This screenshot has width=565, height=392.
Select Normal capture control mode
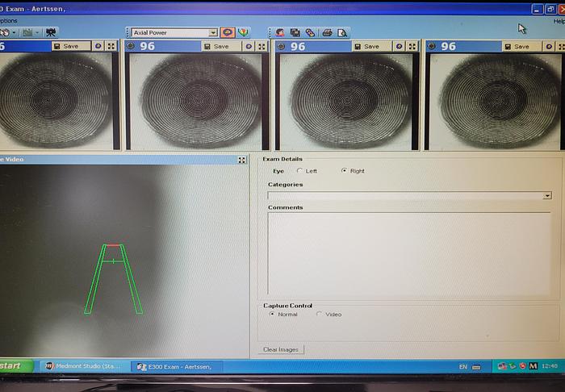tap(271, 315)
